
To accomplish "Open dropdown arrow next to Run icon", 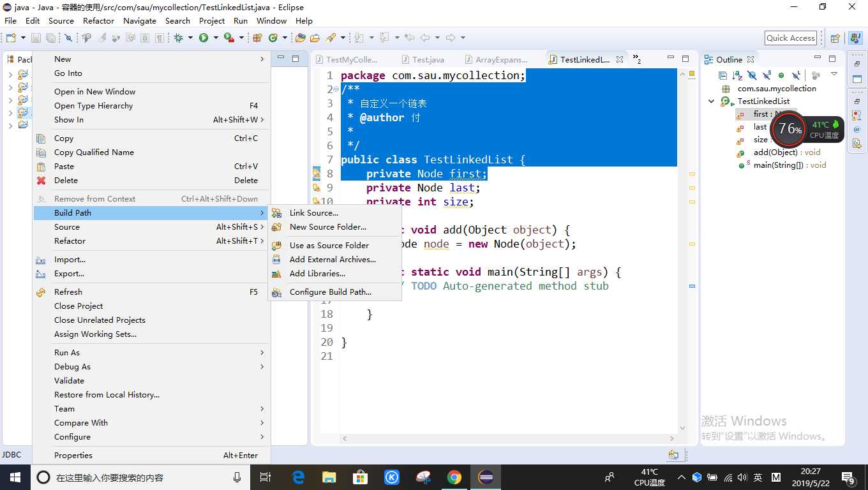I will point(215,38).
